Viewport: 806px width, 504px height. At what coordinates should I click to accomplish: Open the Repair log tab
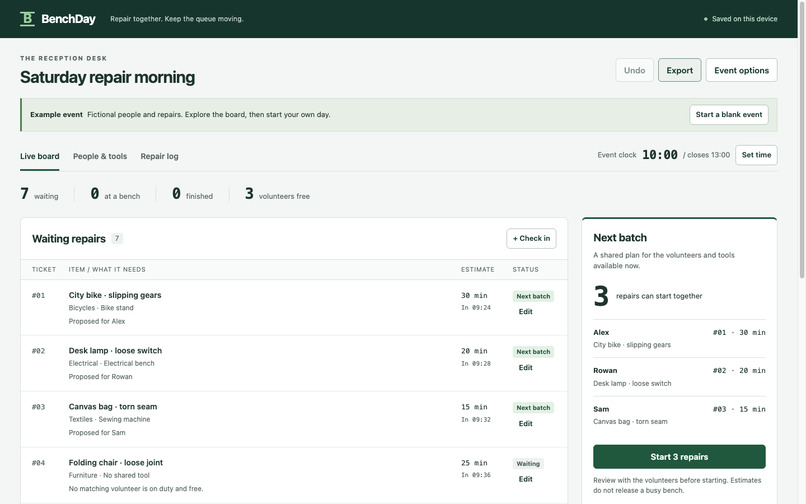point(159,156)
